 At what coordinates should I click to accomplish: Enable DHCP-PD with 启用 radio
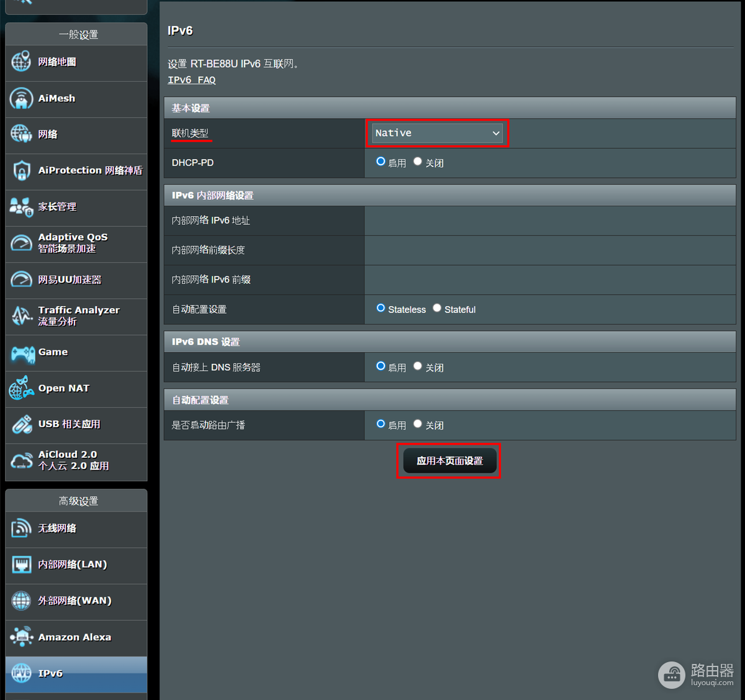pos(381,161)
